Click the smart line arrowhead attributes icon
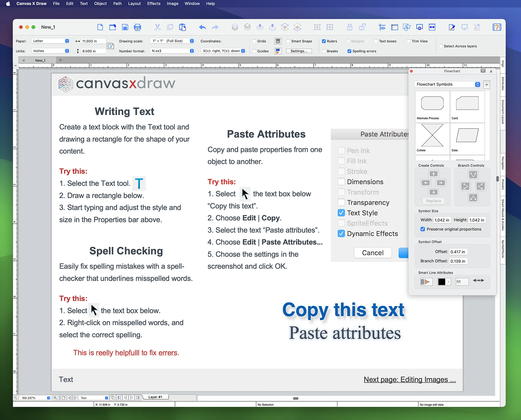521x420 pixels. (478, 280)
